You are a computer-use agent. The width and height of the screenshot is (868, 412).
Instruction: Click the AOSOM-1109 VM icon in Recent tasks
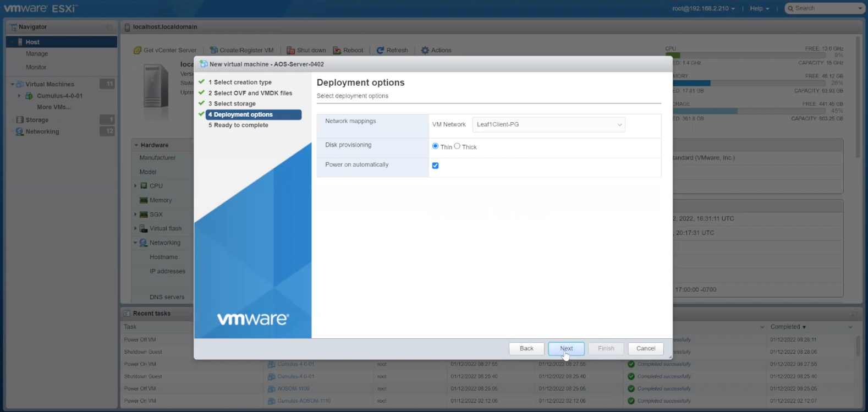(x=272, y=388)
